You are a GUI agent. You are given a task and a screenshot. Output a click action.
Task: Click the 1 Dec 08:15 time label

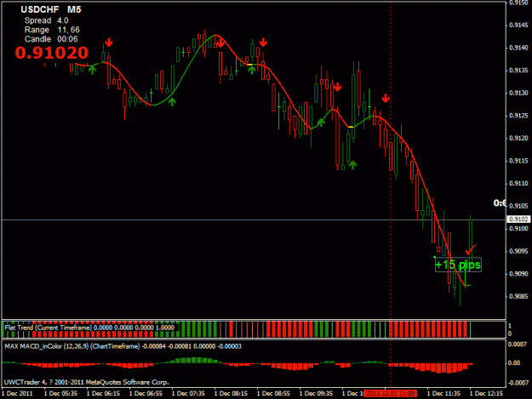click(231, 394)
